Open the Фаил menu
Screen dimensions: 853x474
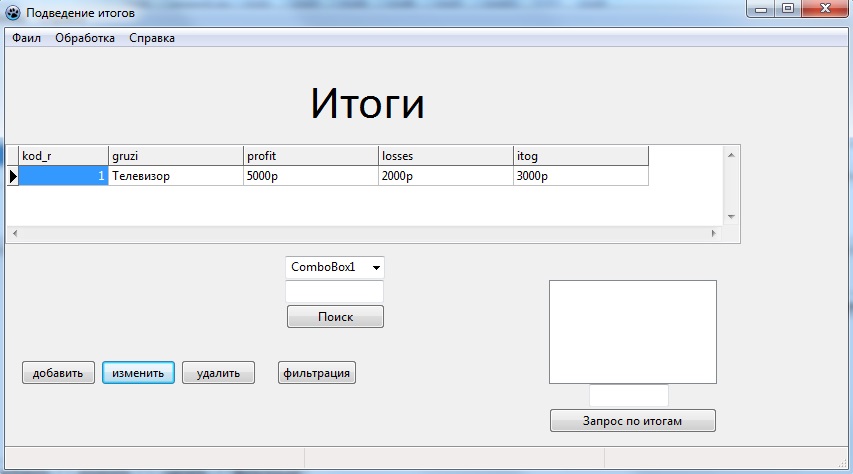coord(27,38)
